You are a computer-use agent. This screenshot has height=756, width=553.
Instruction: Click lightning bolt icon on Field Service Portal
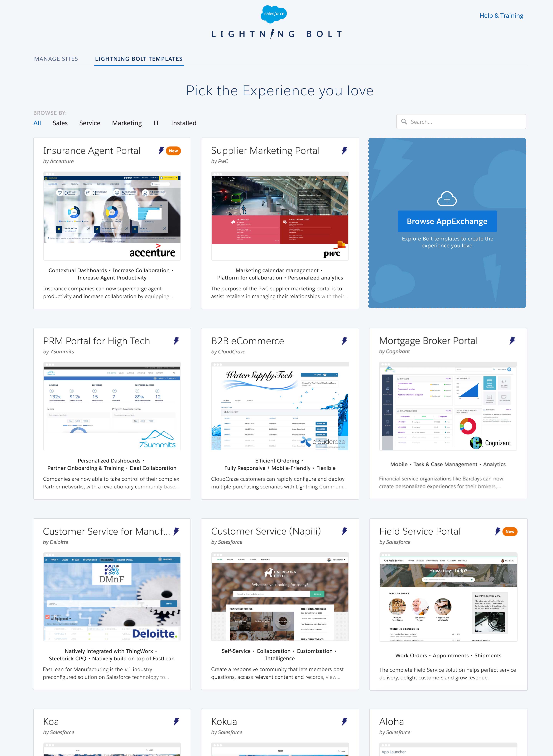point(498,531)
